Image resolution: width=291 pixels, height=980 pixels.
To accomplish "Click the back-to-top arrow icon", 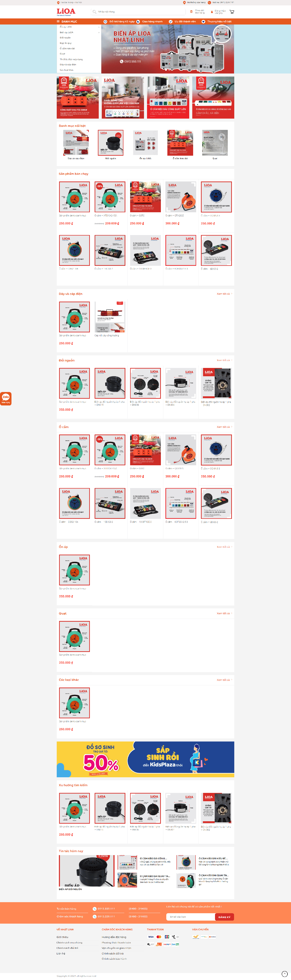I will (x=285, y=973).
